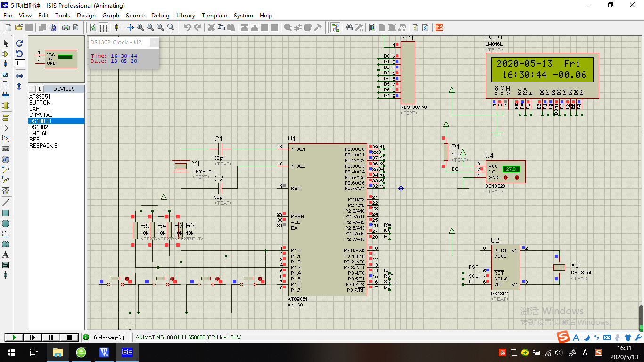
Task: Select CRYSTAL in devices list
Action: click(x=57, y=115)
